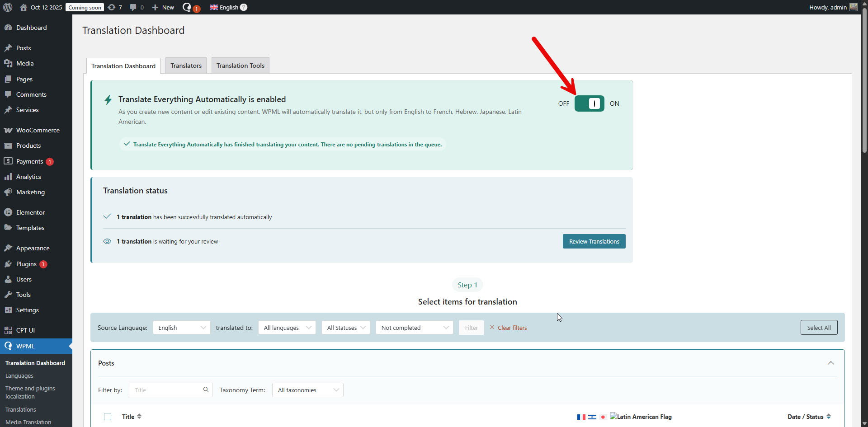Screen dimensions: 868x427
Task: Click the WordPress logo in the admin bar
Action: [8, 7]
